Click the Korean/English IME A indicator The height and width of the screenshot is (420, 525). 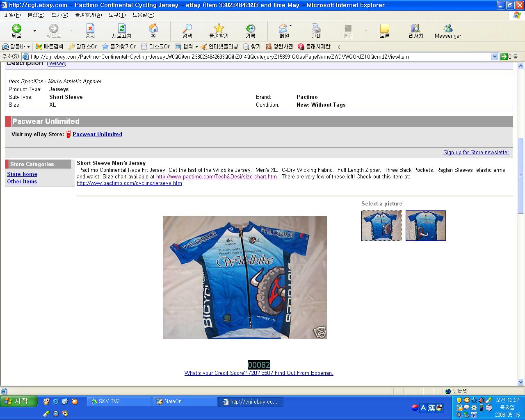pos(423,408)
